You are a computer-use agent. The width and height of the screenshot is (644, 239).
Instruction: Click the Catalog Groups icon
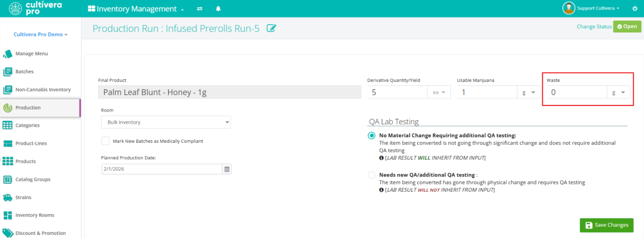click(7, 179)
